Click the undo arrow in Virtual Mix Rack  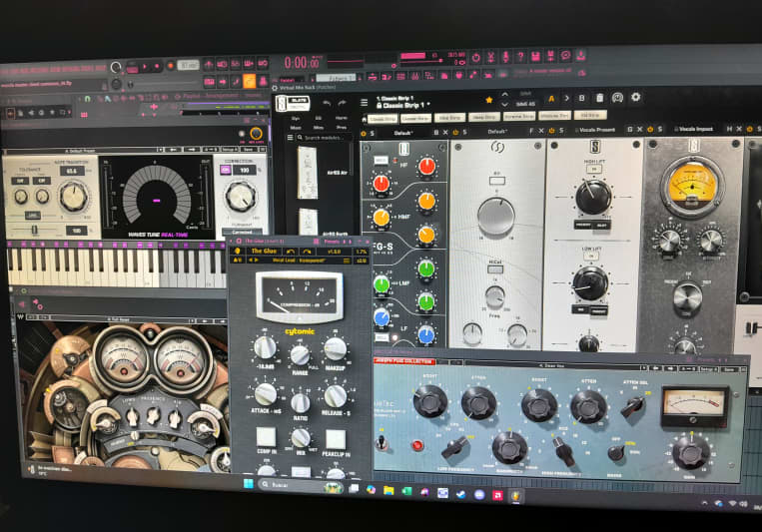(327, 104)
